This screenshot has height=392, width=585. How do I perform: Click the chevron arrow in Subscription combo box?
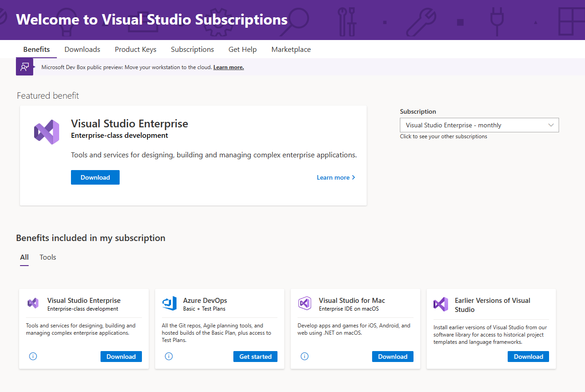pos(551,125)
